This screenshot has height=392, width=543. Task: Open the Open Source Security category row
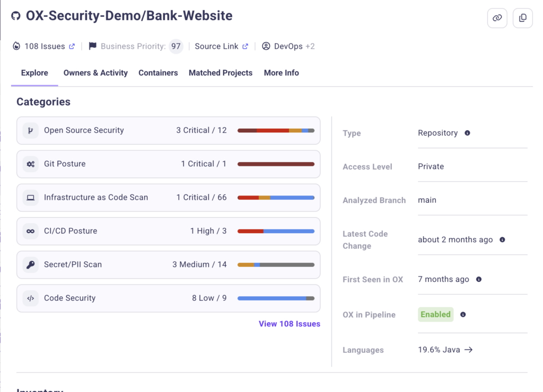168,130
